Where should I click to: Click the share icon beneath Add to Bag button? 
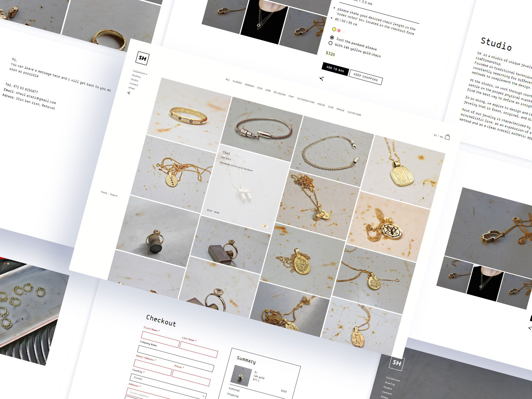321,79
